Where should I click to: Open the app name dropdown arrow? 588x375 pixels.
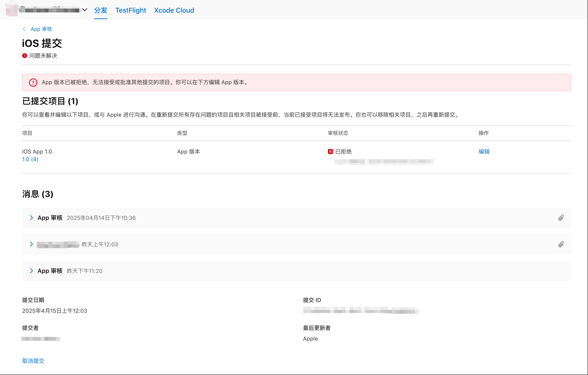(x=85, y=10)
